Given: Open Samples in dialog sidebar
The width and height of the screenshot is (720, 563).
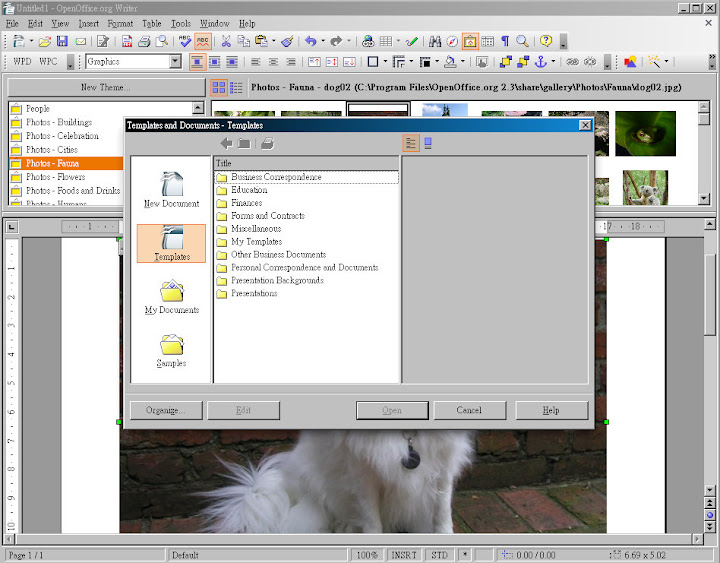Looking at the screenshot, I should tap(171, 350).
